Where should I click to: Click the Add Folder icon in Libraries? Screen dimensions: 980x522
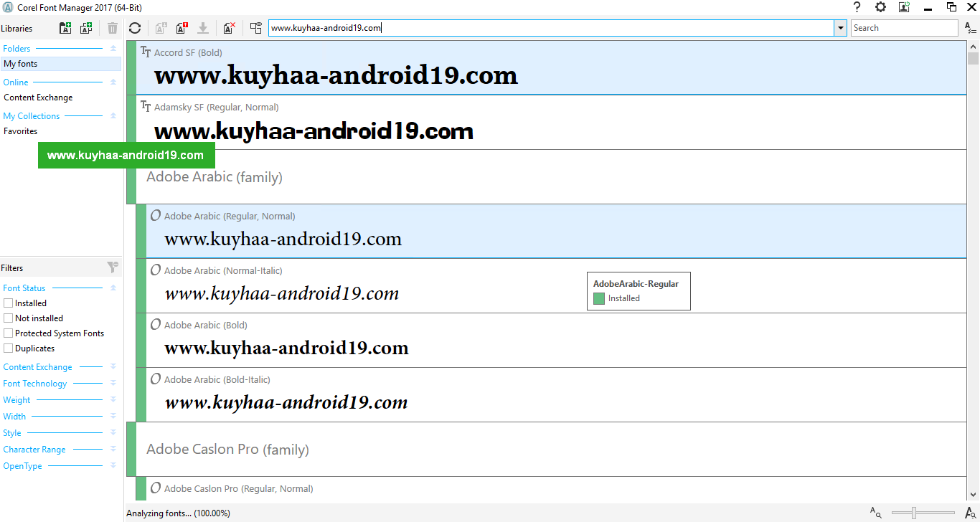click(x=66, y=28)
